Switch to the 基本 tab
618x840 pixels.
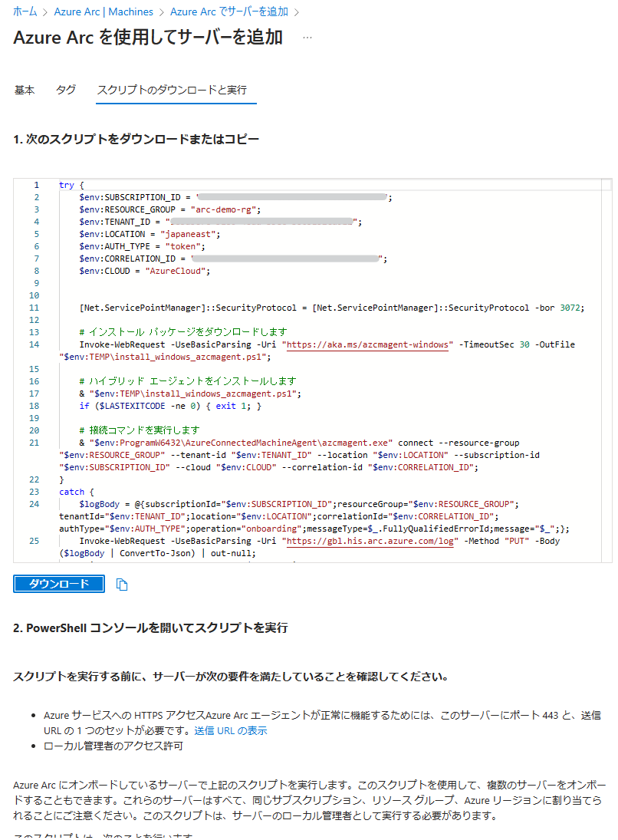click(x=25, y=90)
